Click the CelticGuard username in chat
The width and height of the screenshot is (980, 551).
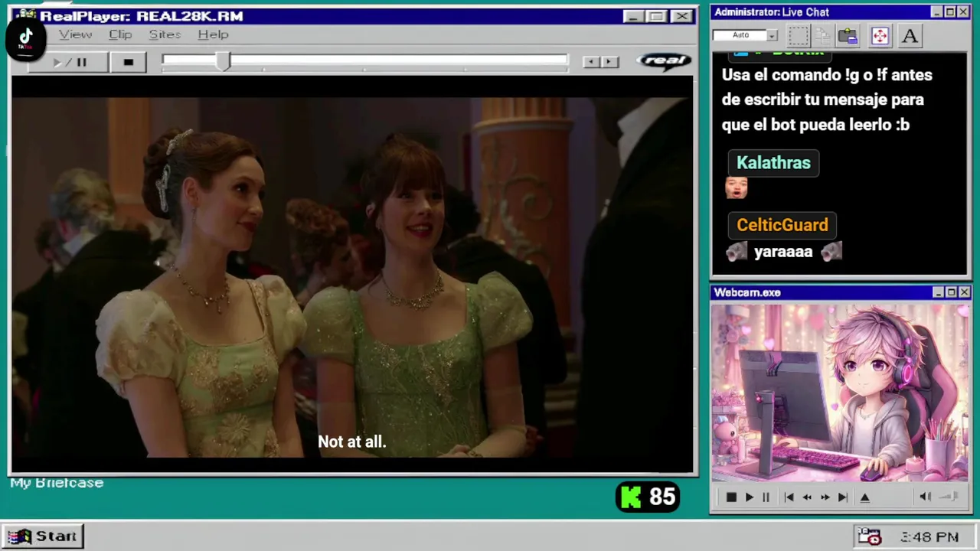tap(782, 225)
